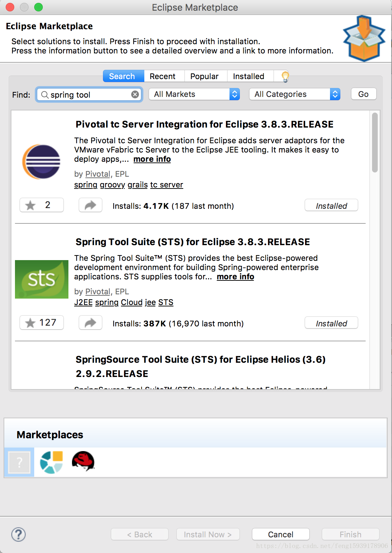The height and width of the screenshot is (553, 392).
Task: Click the jee tag link
Action: [150, 303]
